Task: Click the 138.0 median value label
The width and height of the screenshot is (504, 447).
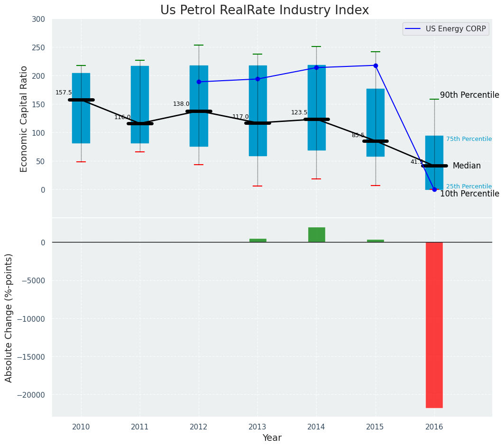Action: click(181, 104)
